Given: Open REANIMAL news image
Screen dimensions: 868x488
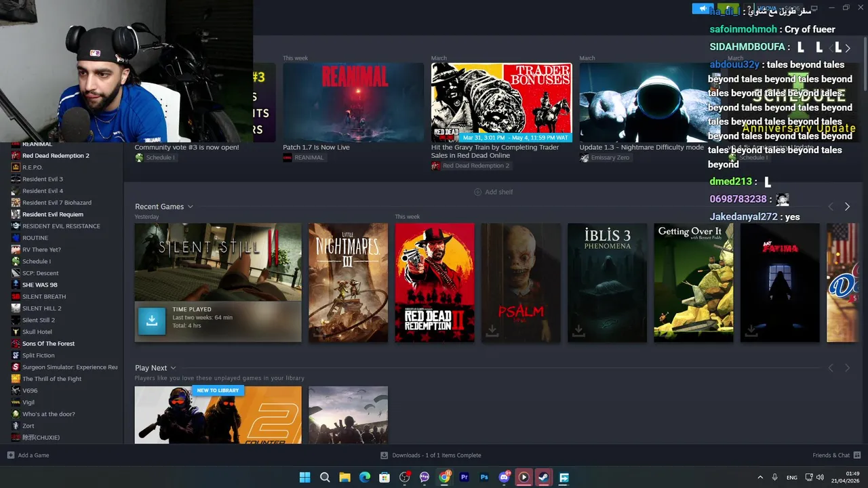Looking at the screenshot, I should click(353, 102).
